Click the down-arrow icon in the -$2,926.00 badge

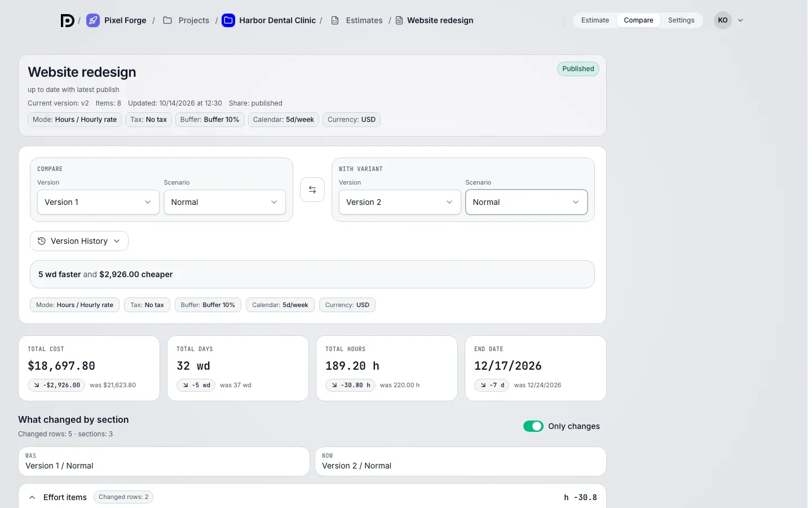(37, 385)
